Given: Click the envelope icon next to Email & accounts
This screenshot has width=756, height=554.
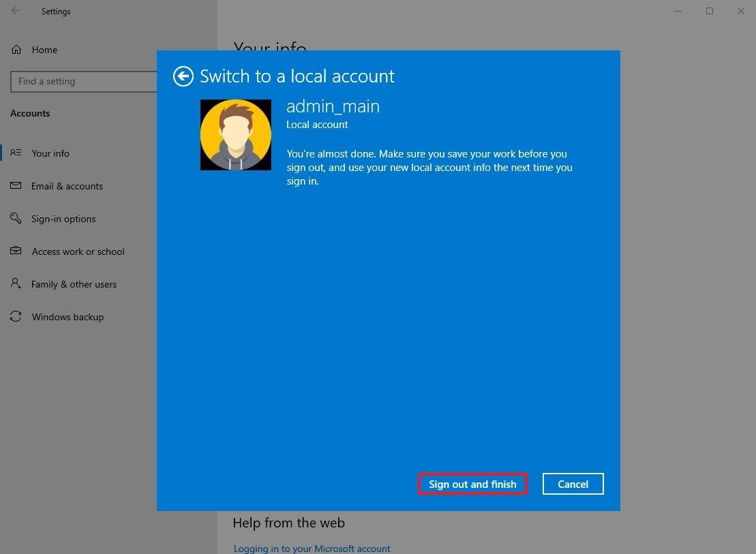Looking at the screenshot, I should click(16, 186).
